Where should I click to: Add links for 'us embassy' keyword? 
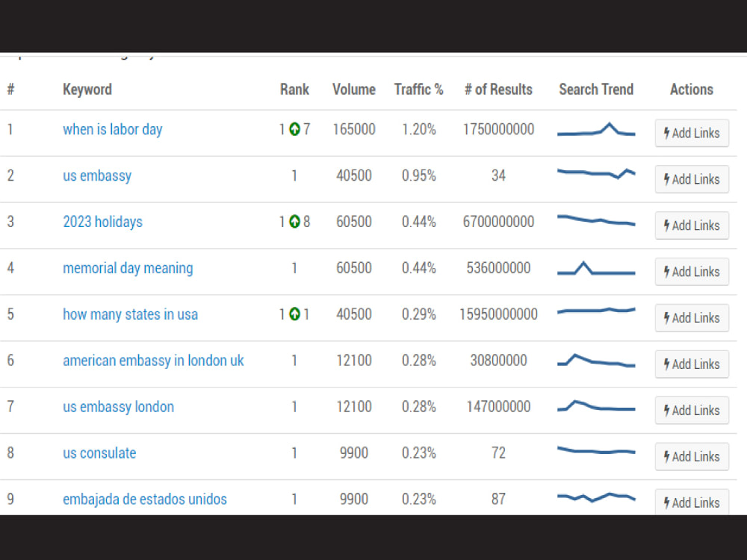click(x=692, y=179)
